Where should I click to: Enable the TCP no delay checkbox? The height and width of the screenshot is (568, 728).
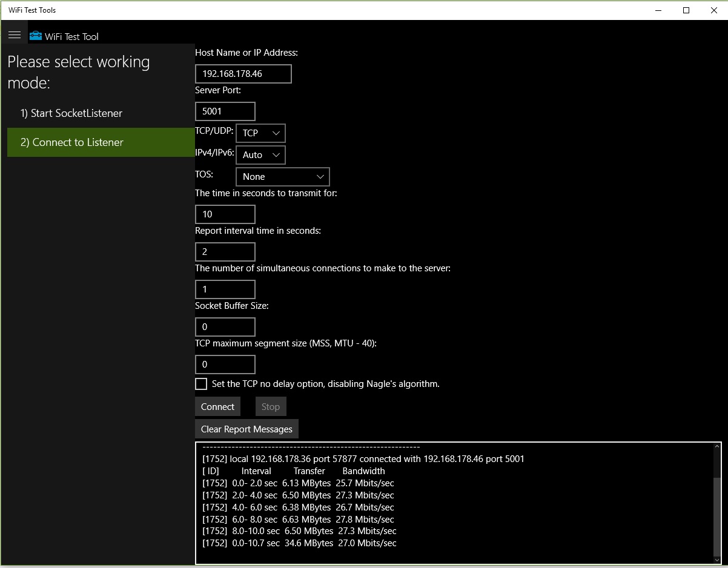201,384
